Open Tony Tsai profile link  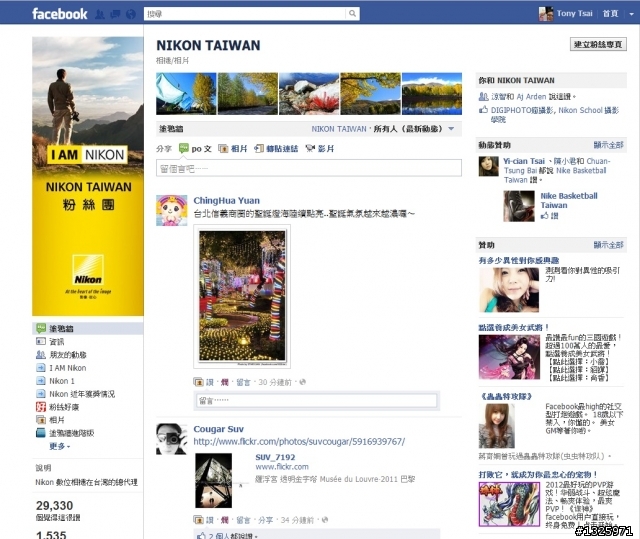tap(574, 13)
